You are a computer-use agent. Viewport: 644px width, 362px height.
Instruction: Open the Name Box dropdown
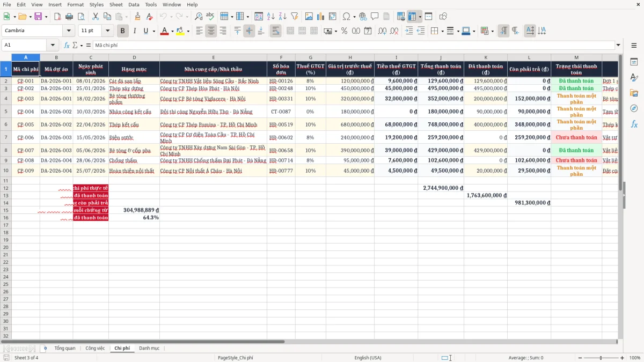(x=53, y=45)
